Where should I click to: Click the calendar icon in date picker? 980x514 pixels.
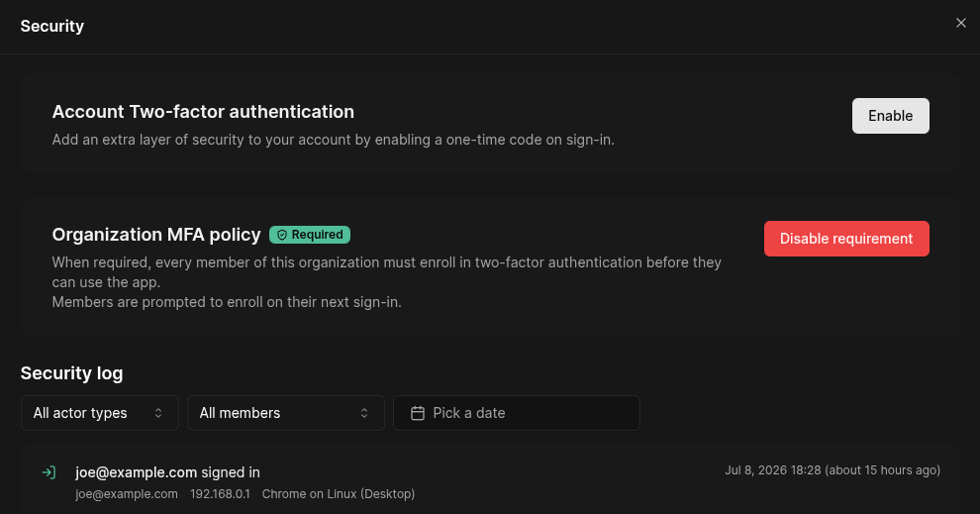(x=418, y=413)
